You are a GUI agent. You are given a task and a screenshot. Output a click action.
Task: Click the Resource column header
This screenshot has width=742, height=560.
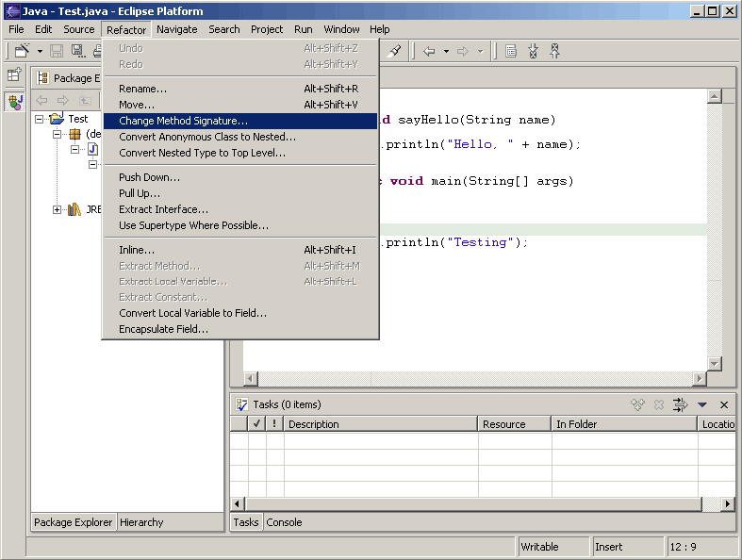pos(515,424)
